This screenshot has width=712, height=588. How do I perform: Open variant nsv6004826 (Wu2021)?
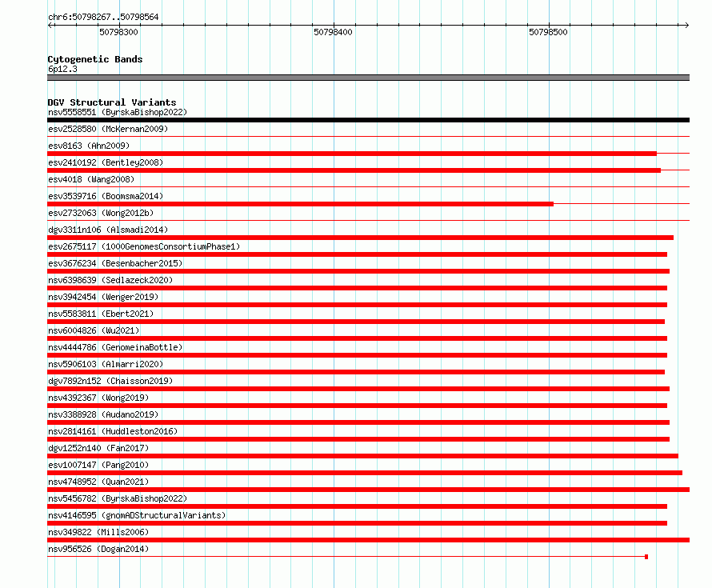point(94,330)
